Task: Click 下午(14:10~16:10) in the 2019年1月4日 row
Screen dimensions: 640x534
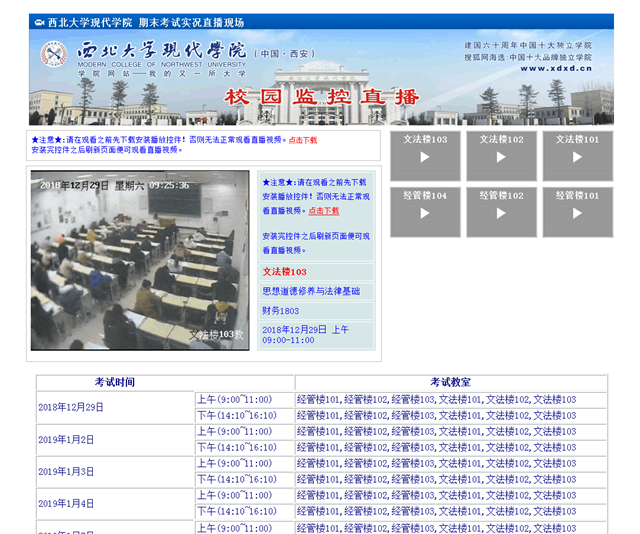Action: click(237, 511)
